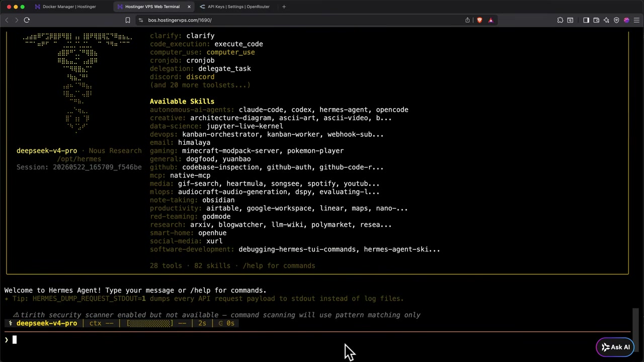Click the share icon in the address bar
The image size is (644, 362).
[467, 20]
